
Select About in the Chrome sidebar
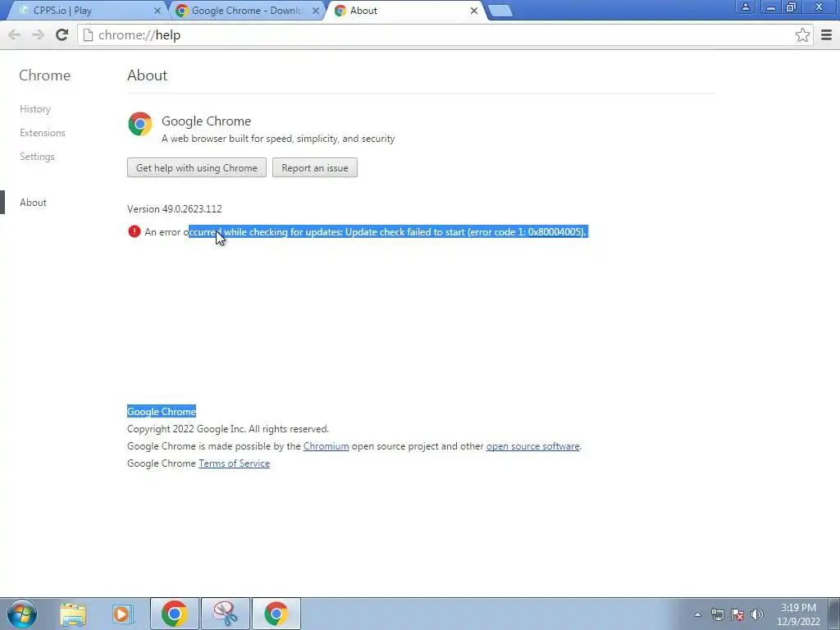[33, 203]
